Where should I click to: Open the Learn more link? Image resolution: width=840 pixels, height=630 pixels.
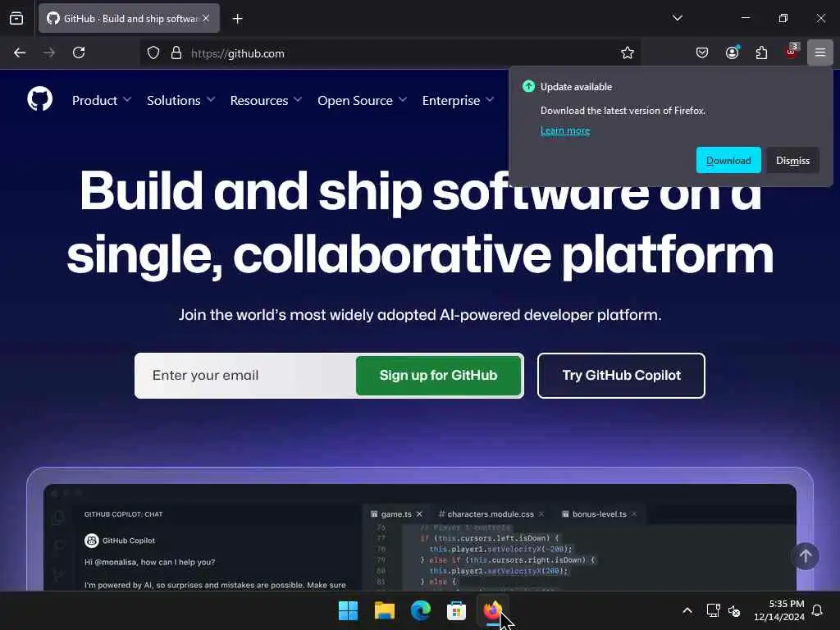click(x=564, y=130)
